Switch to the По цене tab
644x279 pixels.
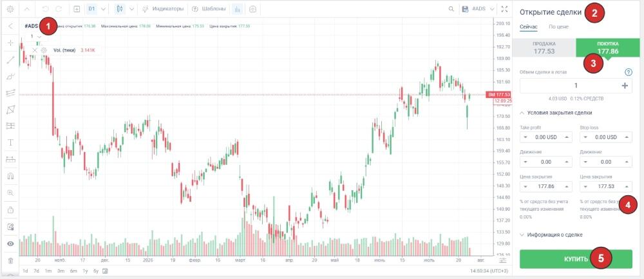pos(559,26)
